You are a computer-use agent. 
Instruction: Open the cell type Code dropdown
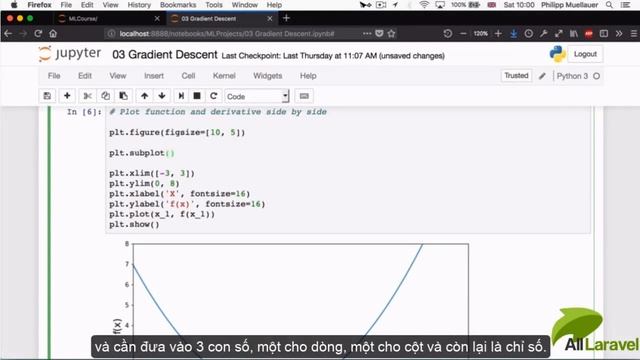257,96
